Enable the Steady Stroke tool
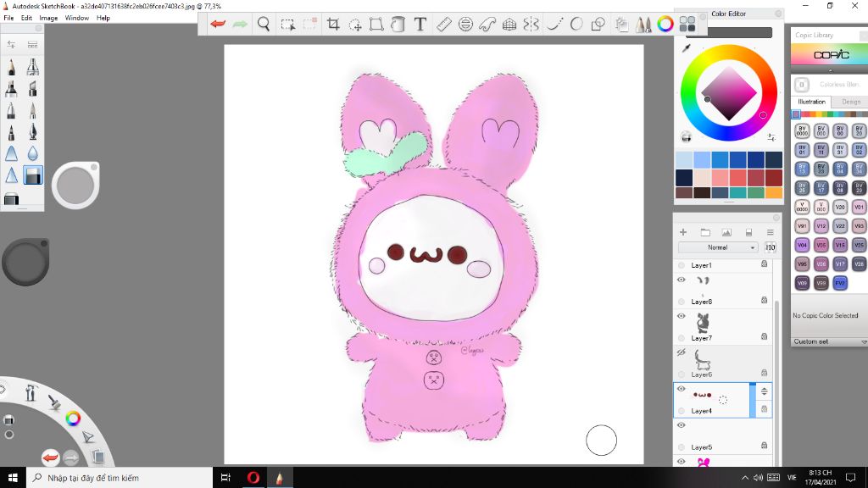 pos(554,24)
